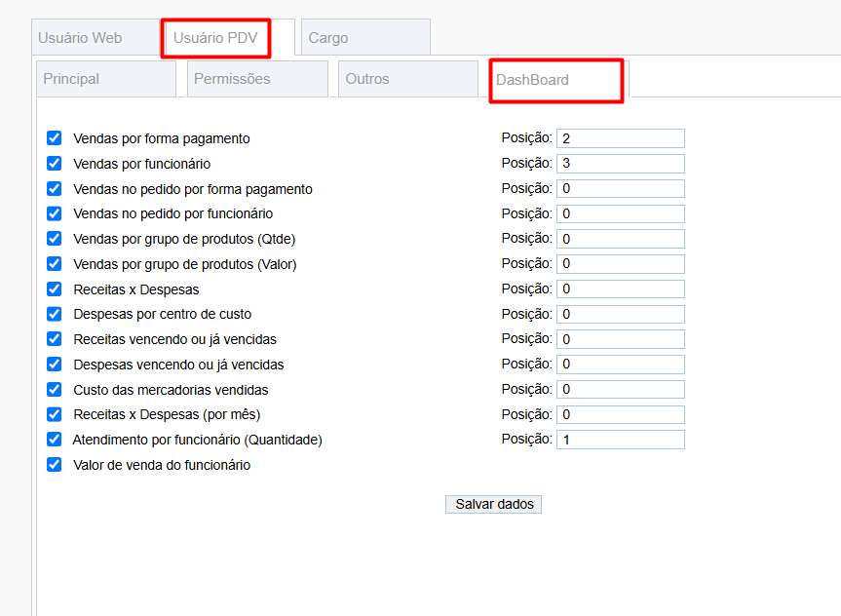
Task: Focus Posição field for Despesas por centro de custo
Action: tap(621, 315)
